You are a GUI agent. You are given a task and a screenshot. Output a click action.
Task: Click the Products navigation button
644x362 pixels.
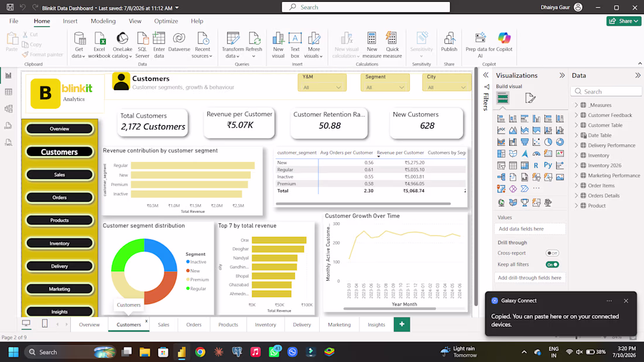pyautogui.click(x=60, y=220)
